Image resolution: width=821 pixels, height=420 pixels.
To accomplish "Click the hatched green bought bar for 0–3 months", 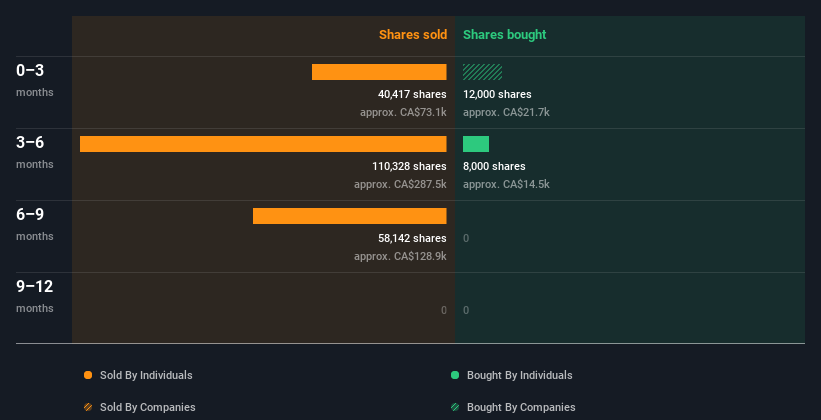I will [x=482, y=72].
